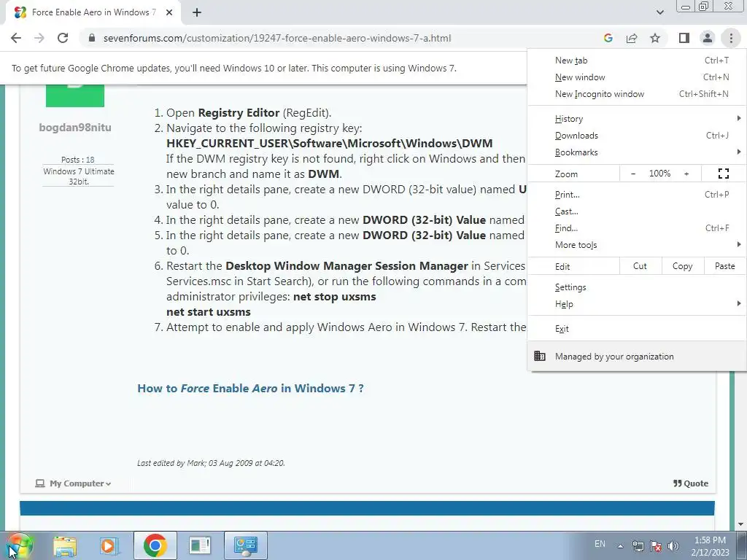Click the page scrollbar down arrow
The height and width of the screenshot is (560, 747).
741,524
